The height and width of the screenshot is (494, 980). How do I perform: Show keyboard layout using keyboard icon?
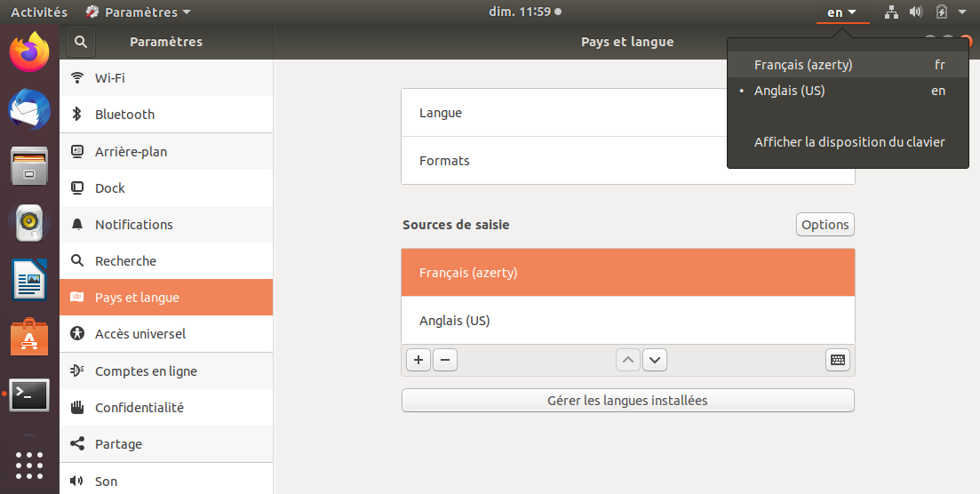click(837, 360)
